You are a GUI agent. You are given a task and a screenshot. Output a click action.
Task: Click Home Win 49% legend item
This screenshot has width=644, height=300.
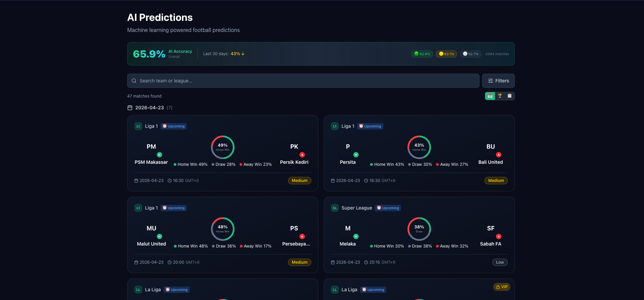190,164
